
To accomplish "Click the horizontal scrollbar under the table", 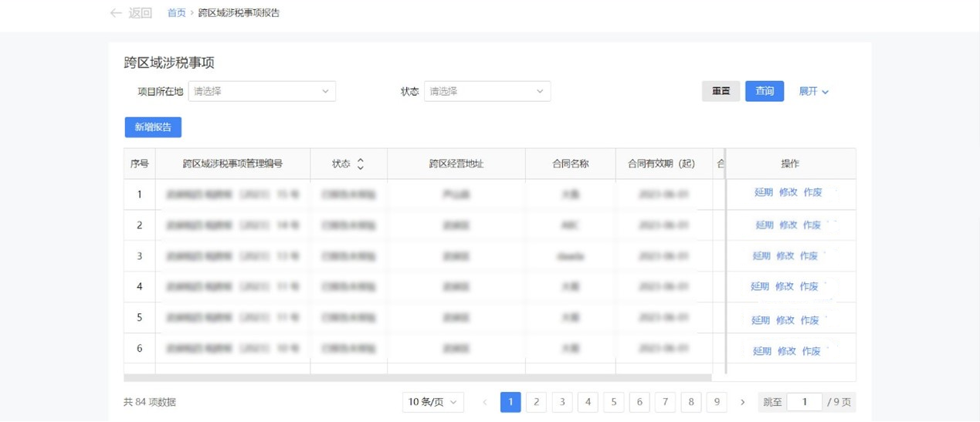I will coord(417,378).
